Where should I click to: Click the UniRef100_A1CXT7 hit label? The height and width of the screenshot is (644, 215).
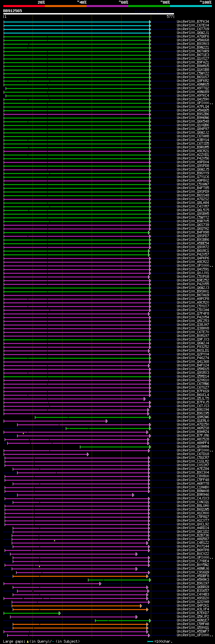(x=193, y=520)
